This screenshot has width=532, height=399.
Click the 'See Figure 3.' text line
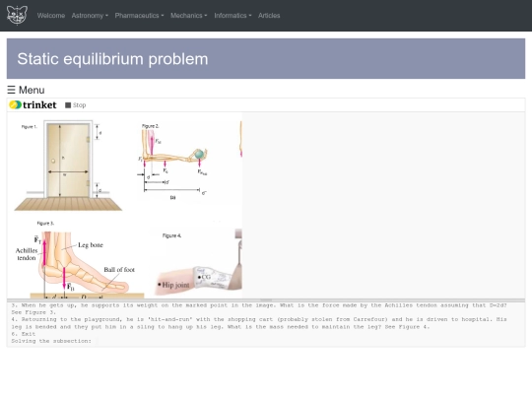33,312
